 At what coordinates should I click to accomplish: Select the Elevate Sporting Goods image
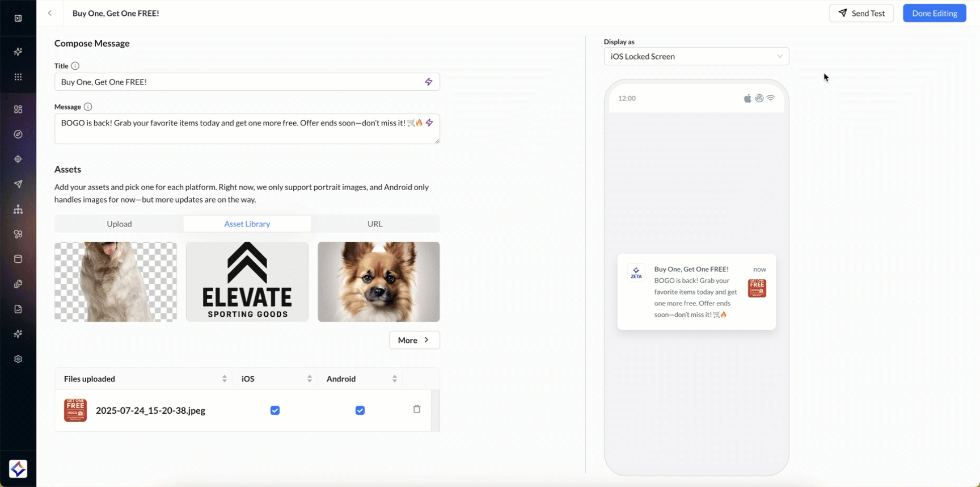[x=247, y=282]
